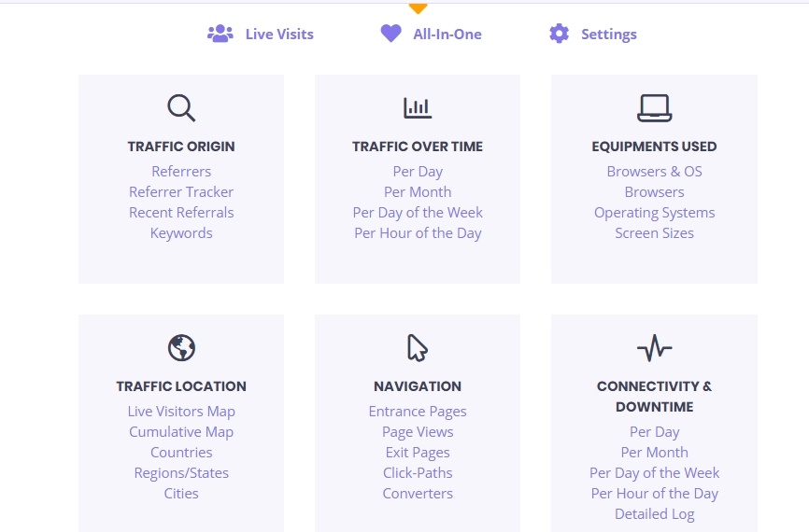Click the Live Visits people icon

point(220,35)
